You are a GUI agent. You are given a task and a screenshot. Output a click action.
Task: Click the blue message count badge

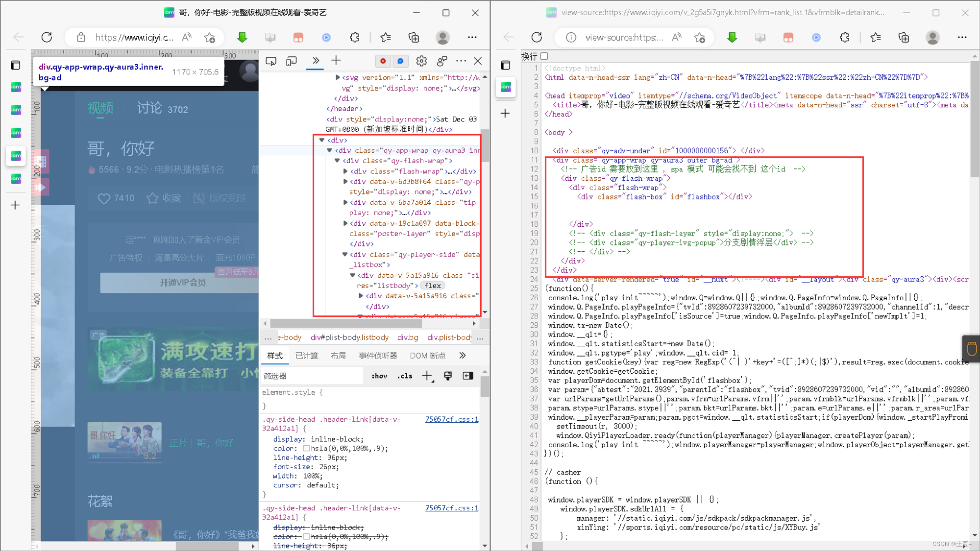pyautogui.click(x=400, y=61)
